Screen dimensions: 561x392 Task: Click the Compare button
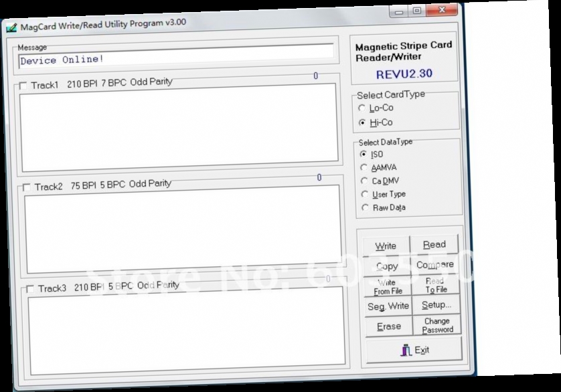point(435,264)
